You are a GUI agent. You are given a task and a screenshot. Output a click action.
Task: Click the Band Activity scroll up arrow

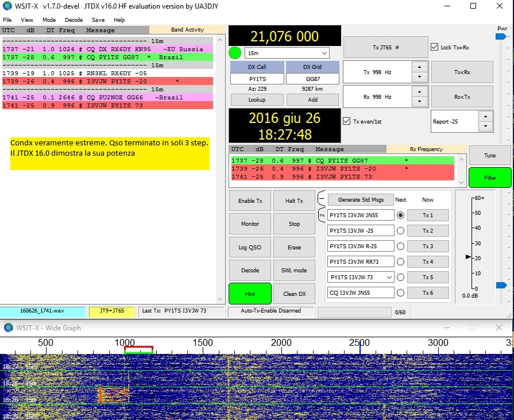pyautogui.click(x=221, y=40)
